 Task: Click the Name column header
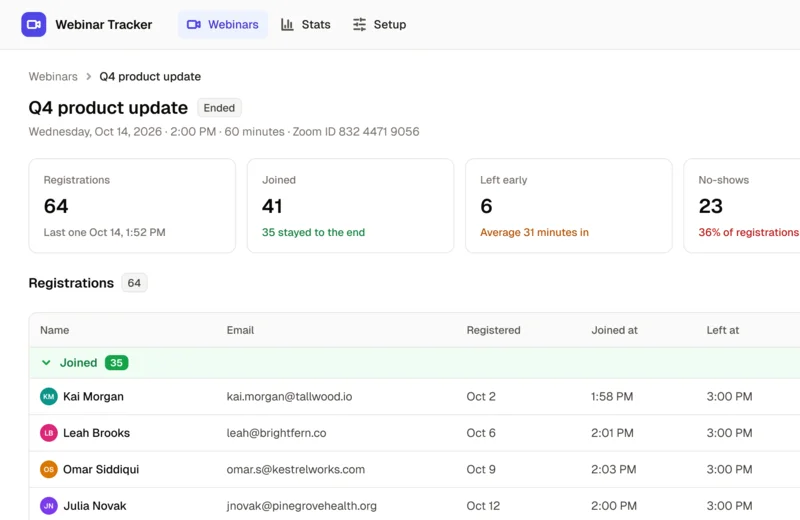(55, 330)
